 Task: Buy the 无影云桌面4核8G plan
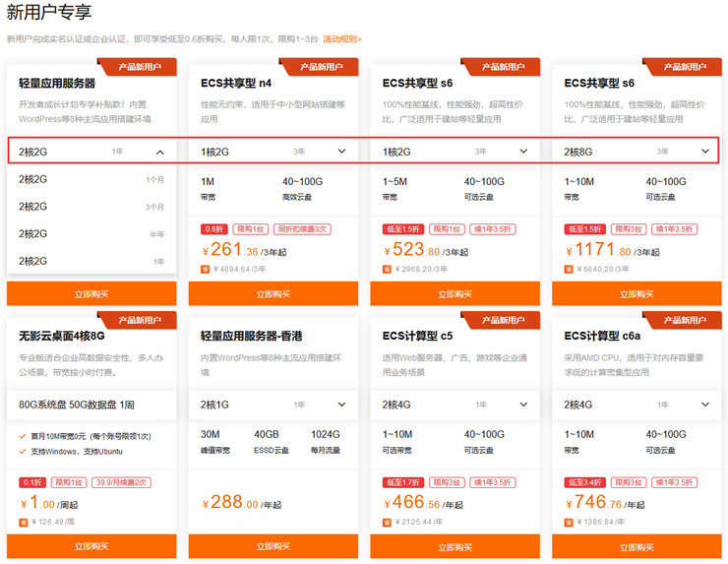(91, 546)
